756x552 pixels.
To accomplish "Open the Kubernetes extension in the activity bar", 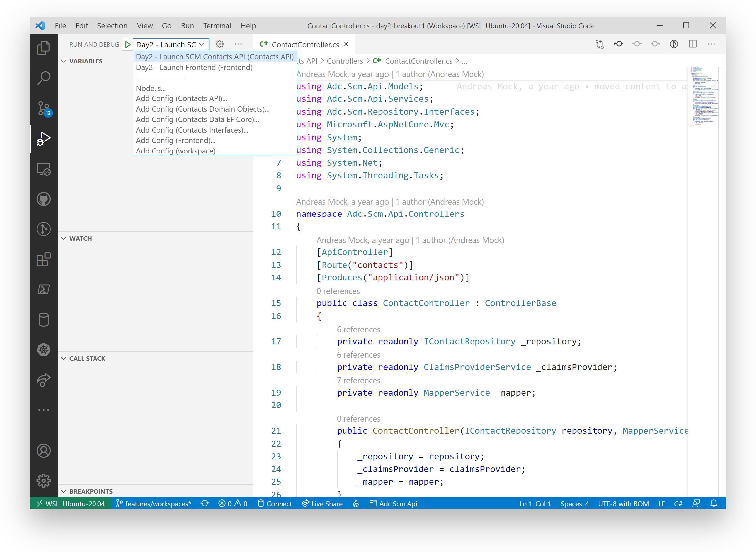I will pos(43,349).
